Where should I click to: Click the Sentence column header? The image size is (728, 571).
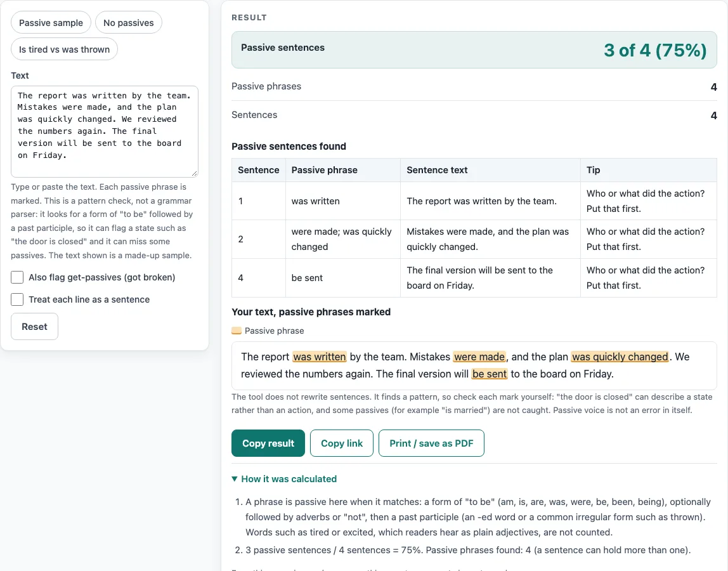(259, 170)
